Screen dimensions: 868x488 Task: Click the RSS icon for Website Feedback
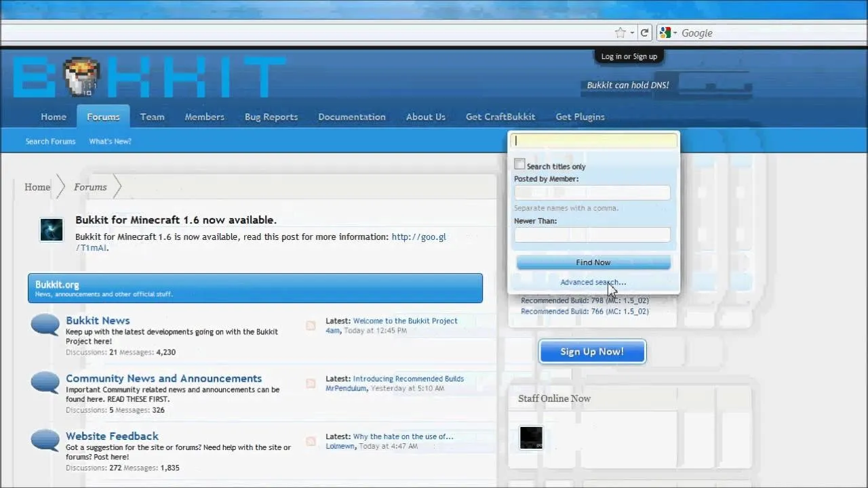[x=311, y=441]
